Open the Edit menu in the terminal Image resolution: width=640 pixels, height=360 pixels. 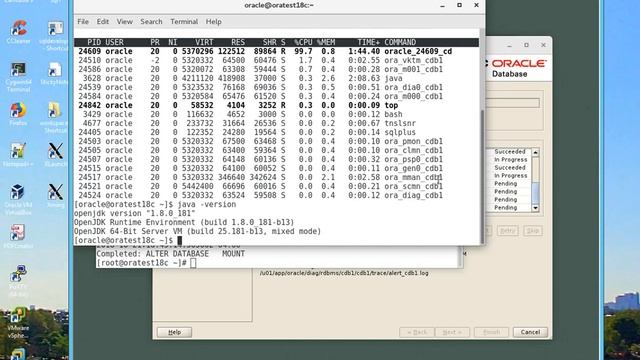pos(102,22)
